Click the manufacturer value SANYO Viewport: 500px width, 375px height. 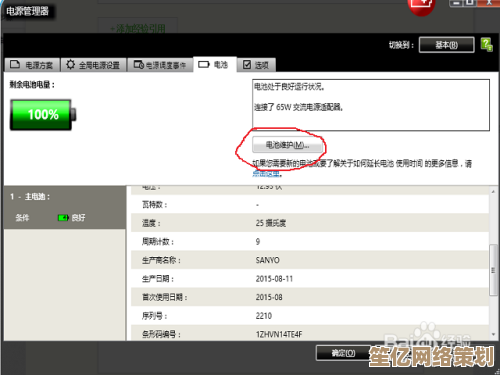coord(267,260)
